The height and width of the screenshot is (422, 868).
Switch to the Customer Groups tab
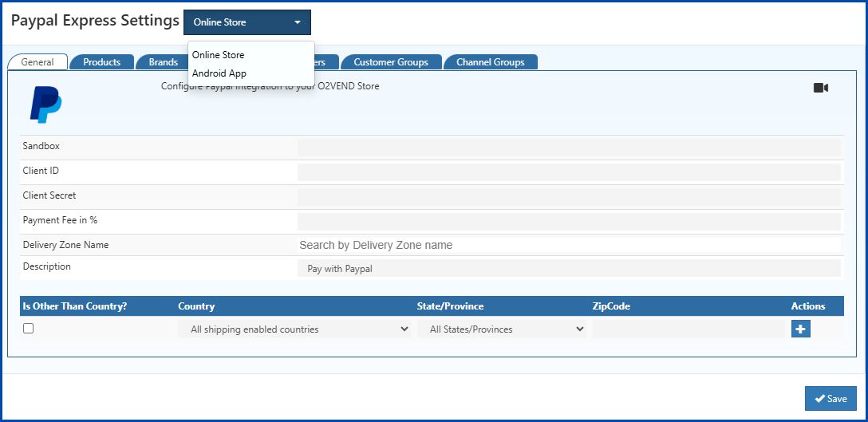pyautogui.click(x=391, y=62)
